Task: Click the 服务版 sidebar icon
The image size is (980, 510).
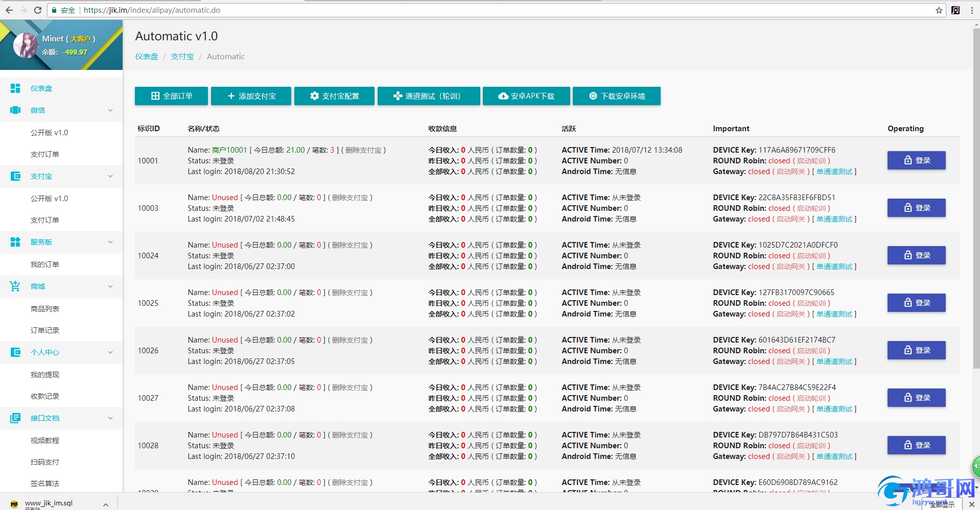Action: 15,242
